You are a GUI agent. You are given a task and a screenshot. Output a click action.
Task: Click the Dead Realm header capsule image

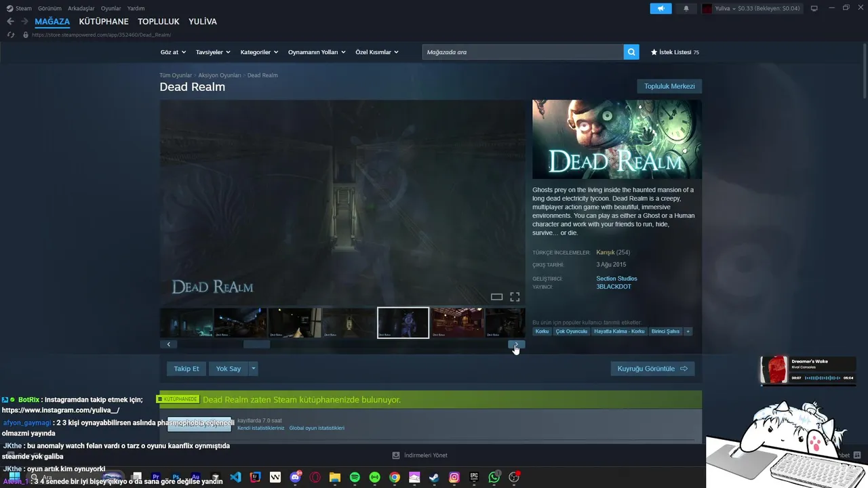pos(617,139)
